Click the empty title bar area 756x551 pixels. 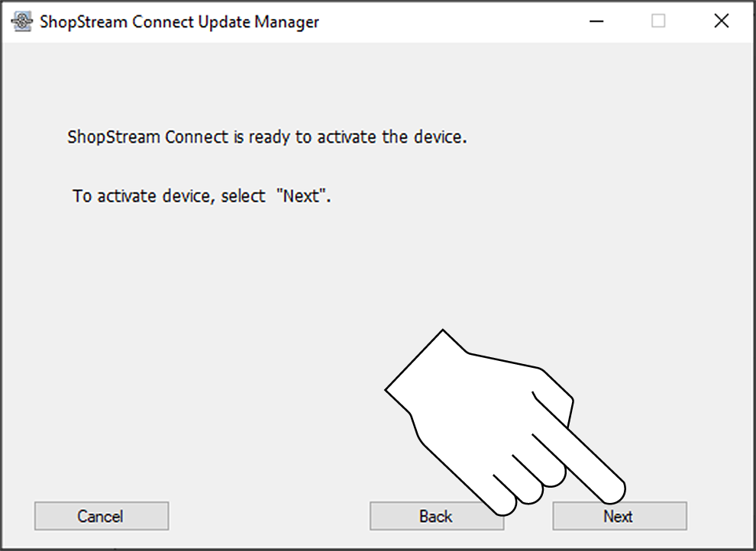[x=458, y=21]
